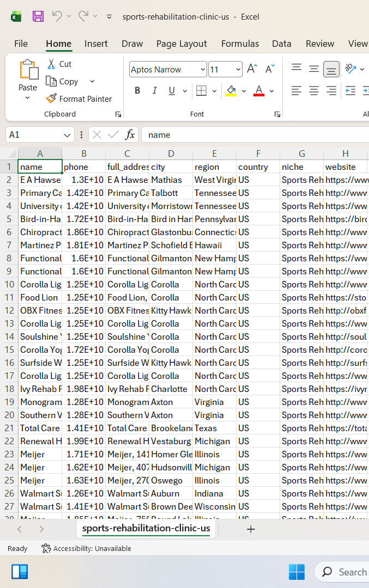369x588 pixels.
Task: Top align the cell contents
Action: 297,69
